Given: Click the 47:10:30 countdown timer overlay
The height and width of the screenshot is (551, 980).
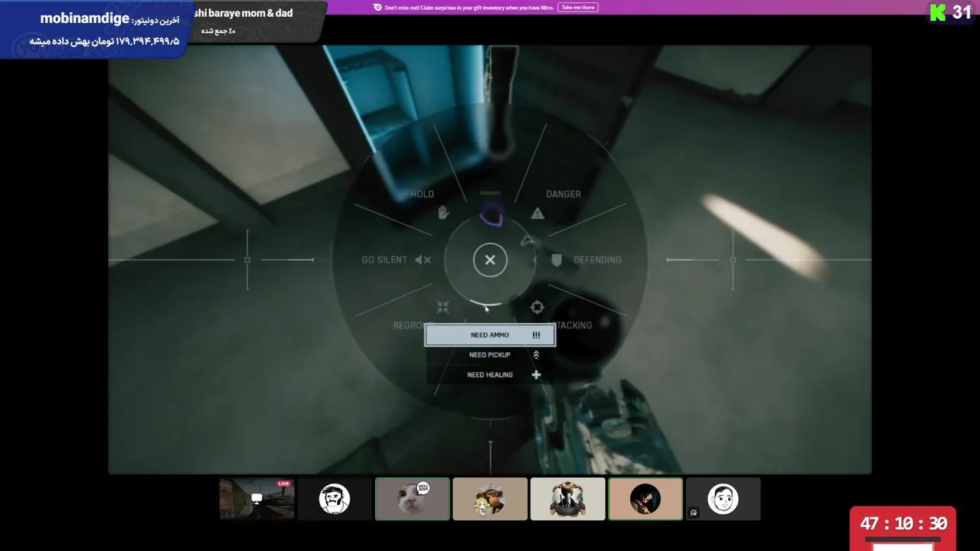Looking at the screenshot, I should pyautogui.click(x=903, y=524).
